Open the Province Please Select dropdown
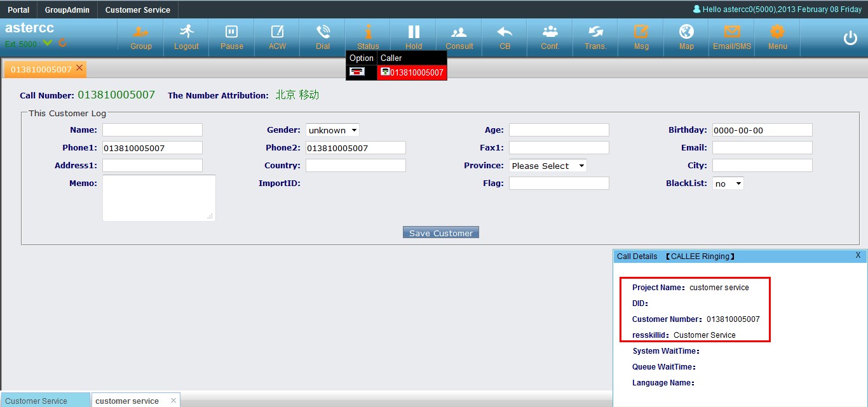The width and height of the screenshot is (868, 407). tap(548, 166)
